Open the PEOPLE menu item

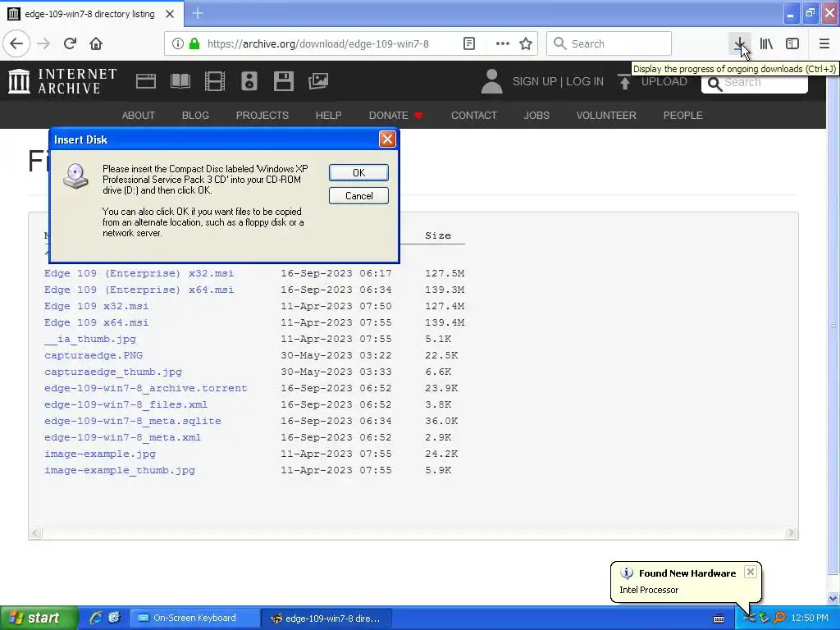coord(683,115)
